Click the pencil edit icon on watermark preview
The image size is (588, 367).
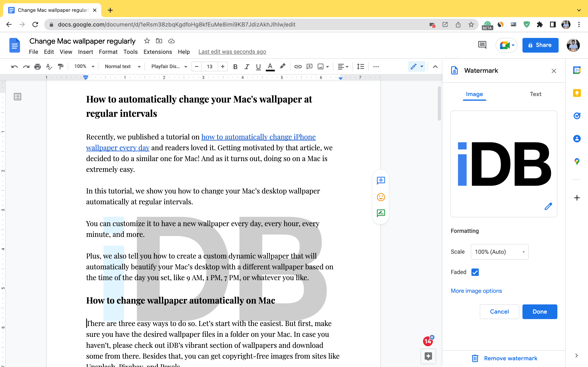click(x=548, y=207)
